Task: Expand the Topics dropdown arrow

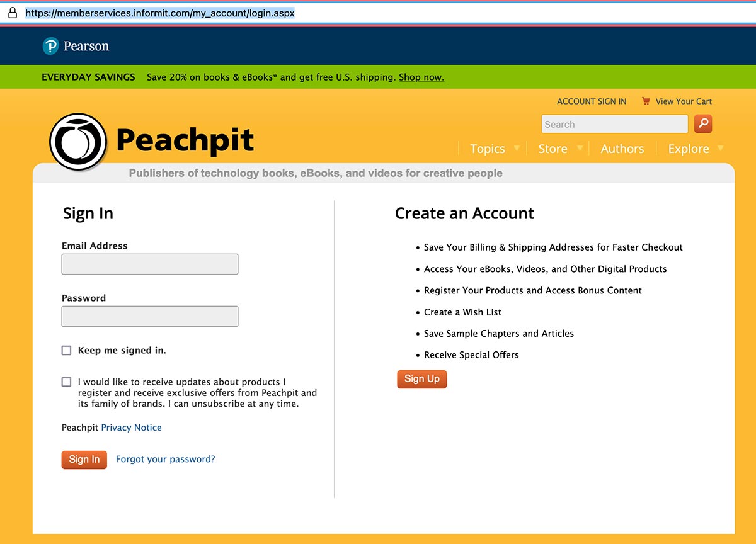Action: (517, 149)
